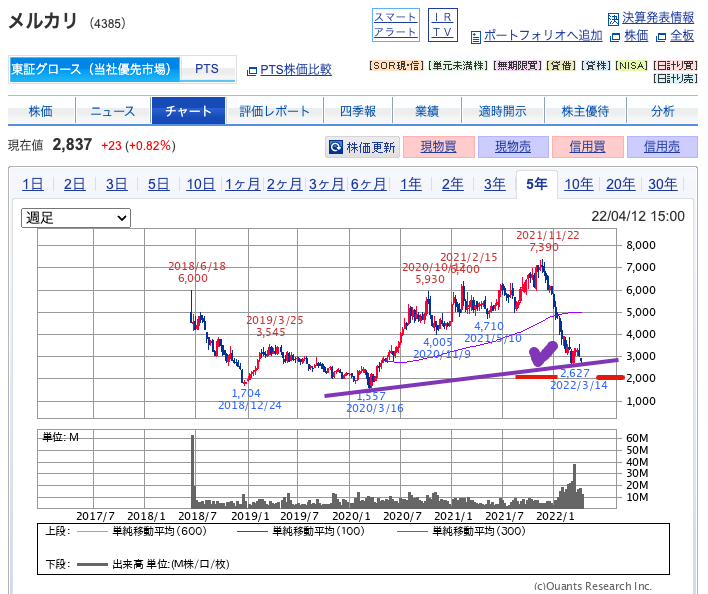Click the [NISA] tag label
This screenshot has height=594, width=708.
[632, 65]
